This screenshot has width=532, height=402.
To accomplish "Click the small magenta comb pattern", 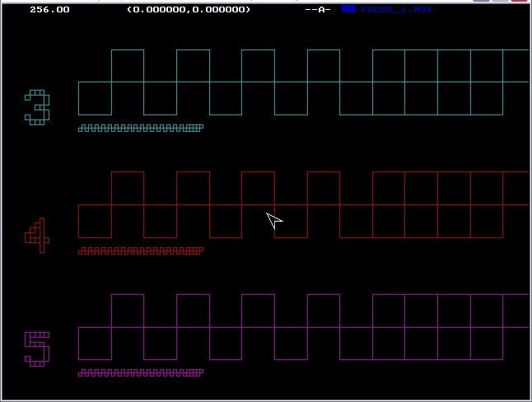I will pyautogui.click(x=141, y=373).
